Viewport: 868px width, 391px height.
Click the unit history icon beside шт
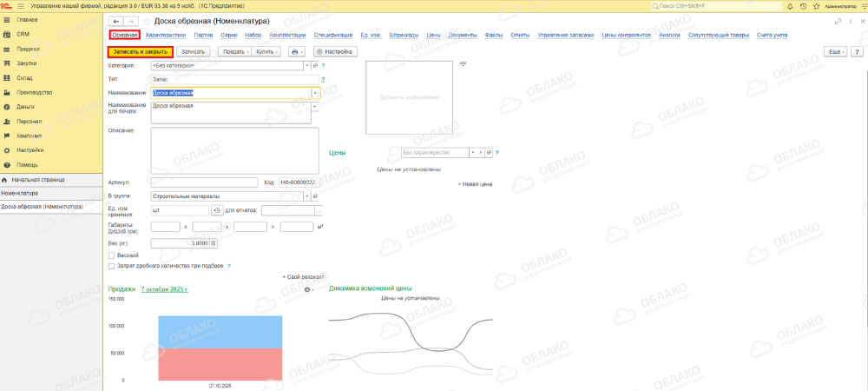point(216,210)
